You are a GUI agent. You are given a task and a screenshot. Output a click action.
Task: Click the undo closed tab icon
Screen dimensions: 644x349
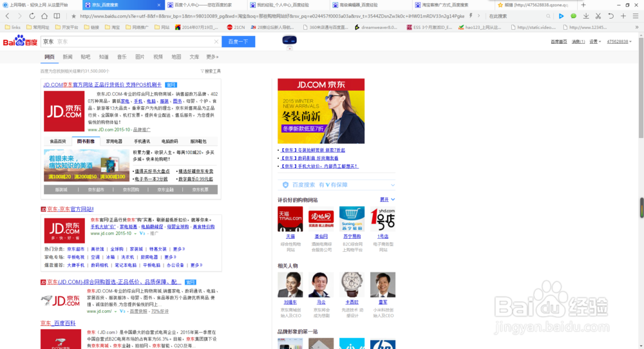(x=611, y=16)
